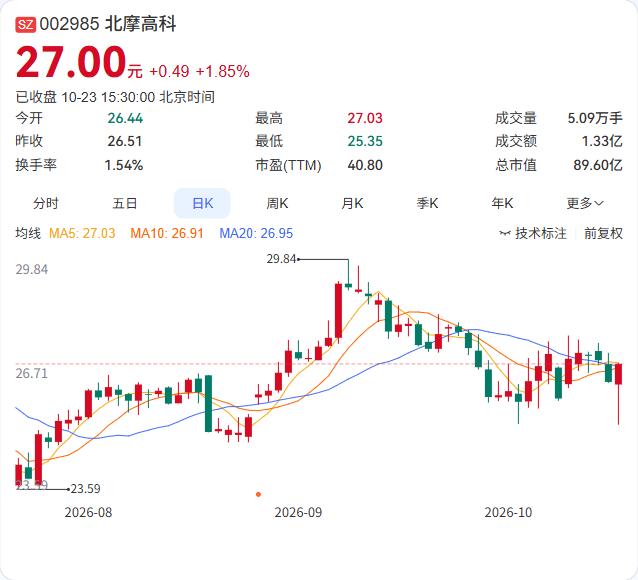The height and width of the screenshot is (580, 638).
Task: Click stock title 002985 北摩高科
Action: point(108,24)
